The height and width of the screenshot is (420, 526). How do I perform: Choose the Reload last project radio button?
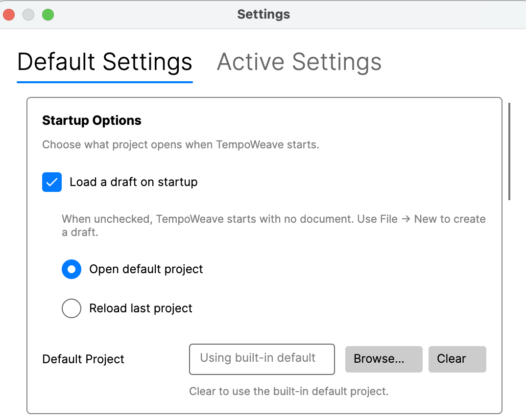point(72,308)
